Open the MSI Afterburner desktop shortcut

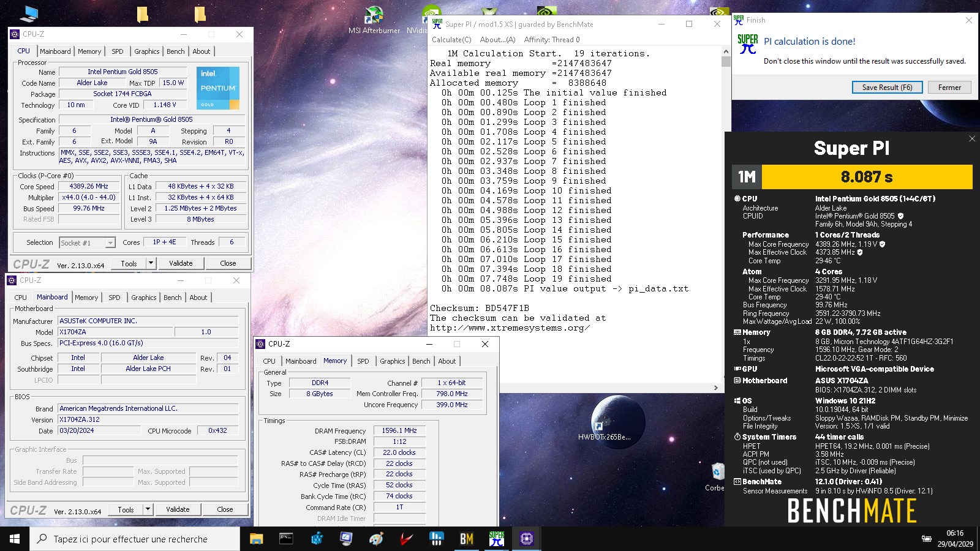[x=374, y=20]
